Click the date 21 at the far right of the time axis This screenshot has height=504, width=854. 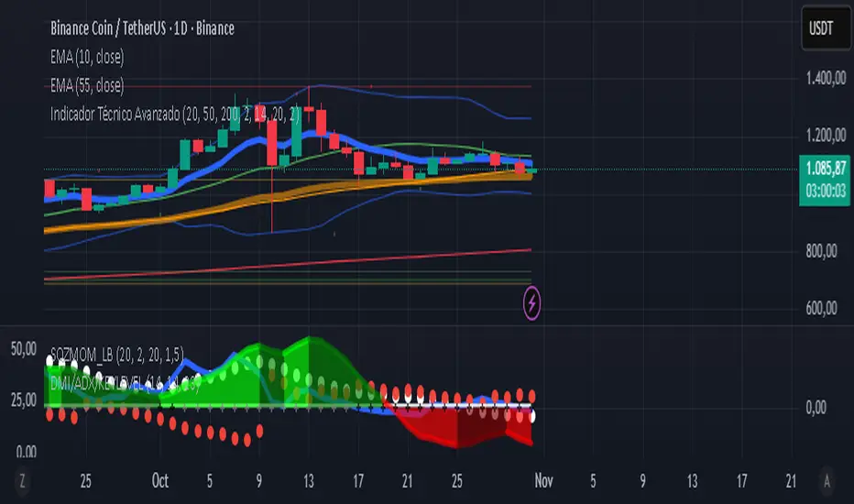[x=791, y=481]
